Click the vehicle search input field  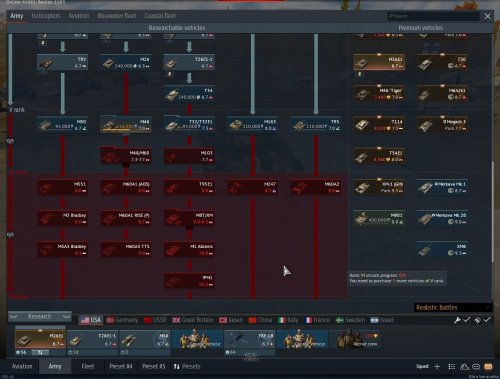434,16
